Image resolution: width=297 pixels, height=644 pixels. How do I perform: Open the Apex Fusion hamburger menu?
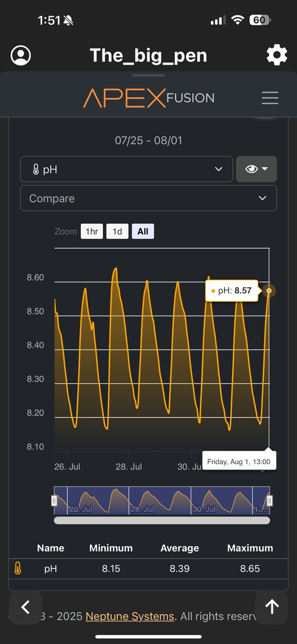pyautogui.click(x=270, y=98)
